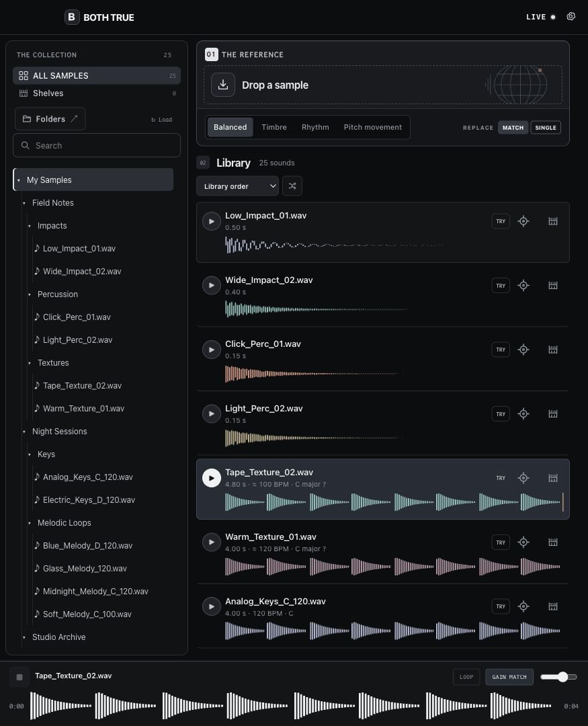This screenshot has width=588, height=726.
Task: Open the Library order dropdown
Action: pos(237,186)
